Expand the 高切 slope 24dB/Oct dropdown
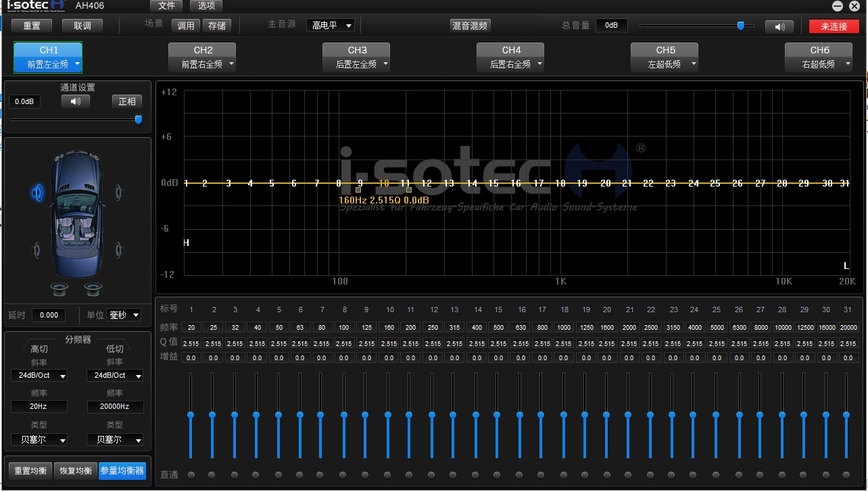This screenshot has width=868, height=492. point(39,375)
